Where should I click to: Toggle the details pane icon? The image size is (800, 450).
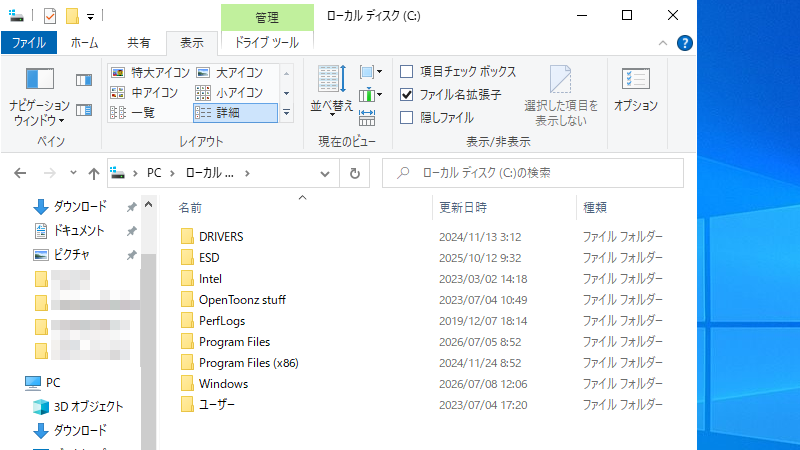coord(84,110)
